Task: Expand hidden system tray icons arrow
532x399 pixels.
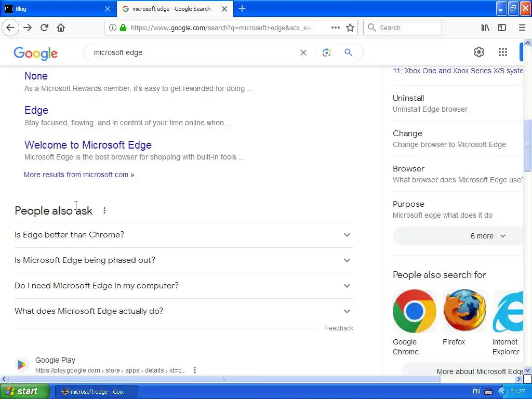Action: tap(502, 392)
